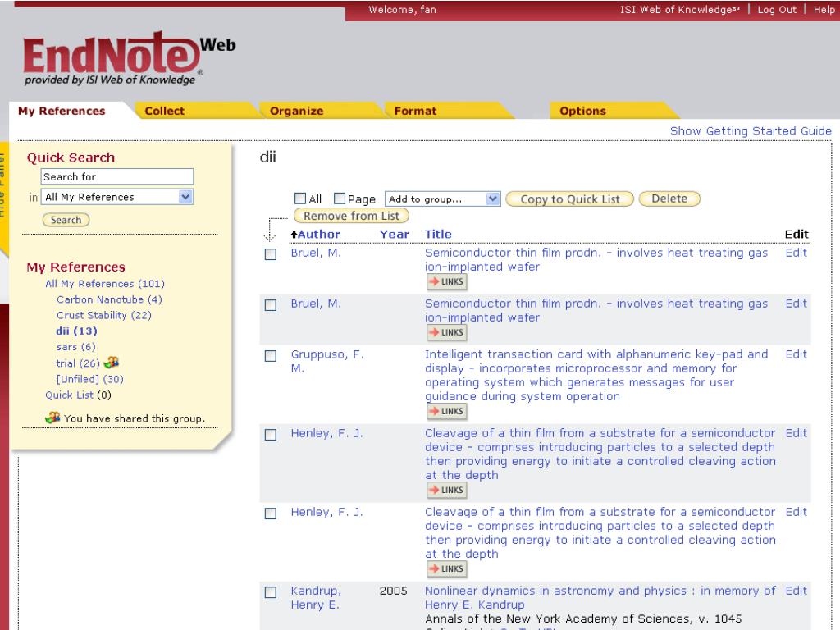840x630 pixels.
Task: Open the Help link
Action: click(824, 10)
